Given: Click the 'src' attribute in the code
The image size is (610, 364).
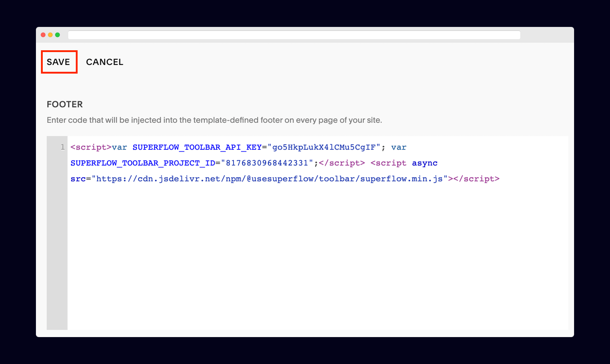Looking at the screenshot, I should (78, 179).
